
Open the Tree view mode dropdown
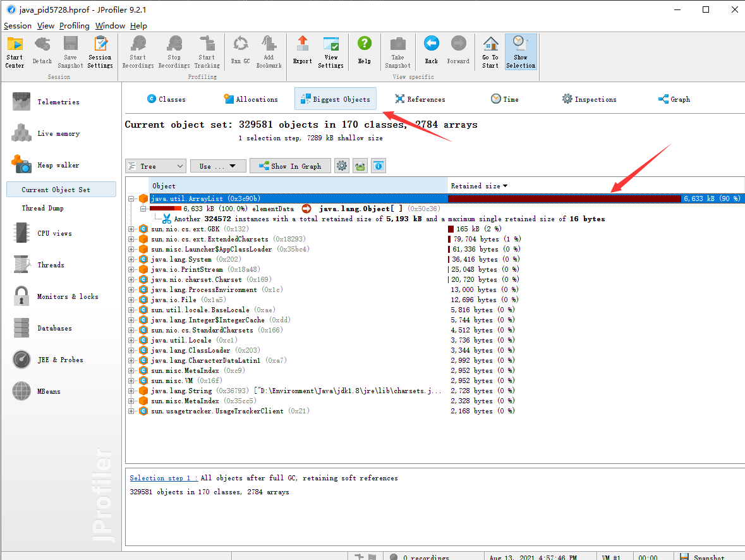click(x=156, y=166)
